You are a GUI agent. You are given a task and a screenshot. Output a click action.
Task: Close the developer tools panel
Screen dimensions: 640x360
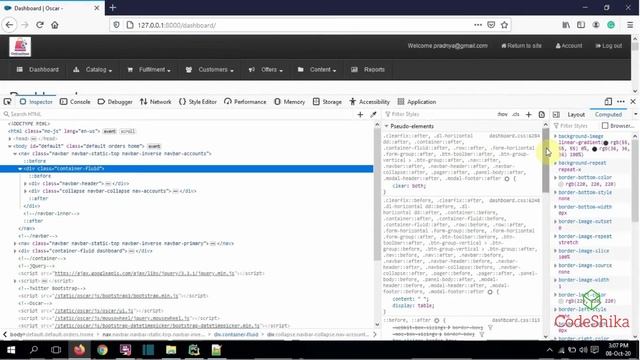pos(633,102)
